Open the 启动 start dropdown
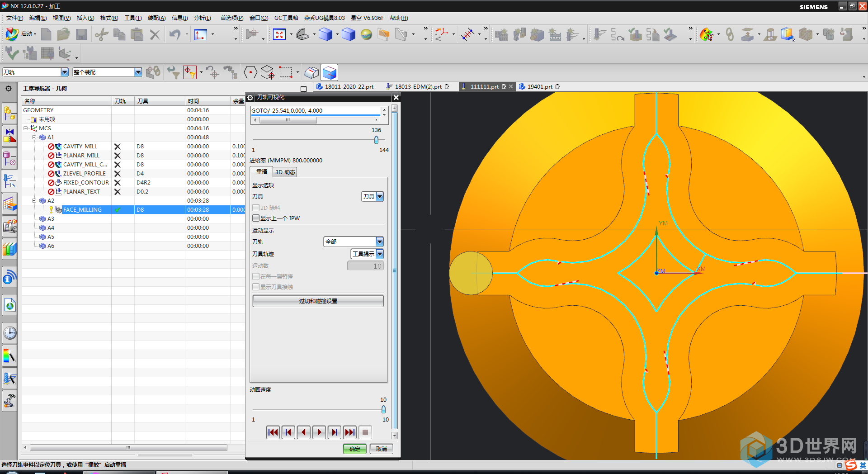 (x=21, y=34)
